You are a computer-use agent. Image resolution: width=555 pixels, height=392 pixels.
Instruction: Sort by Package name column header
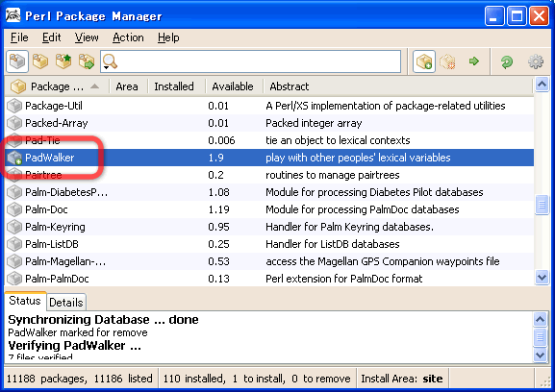[57, 86]
